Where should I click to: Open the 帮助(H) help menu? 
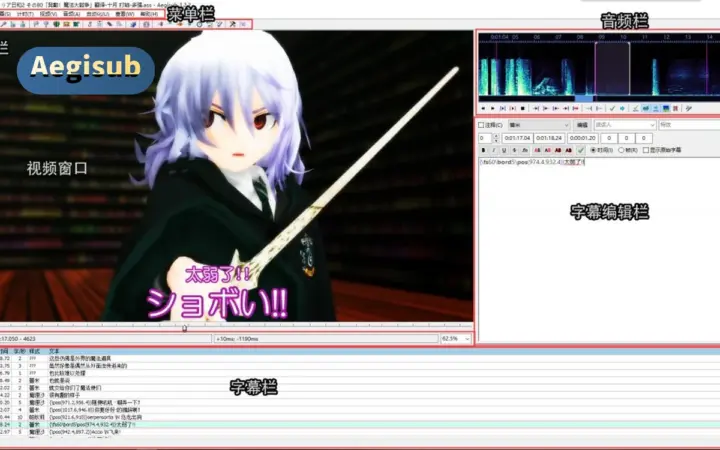[x=149, y=14]
